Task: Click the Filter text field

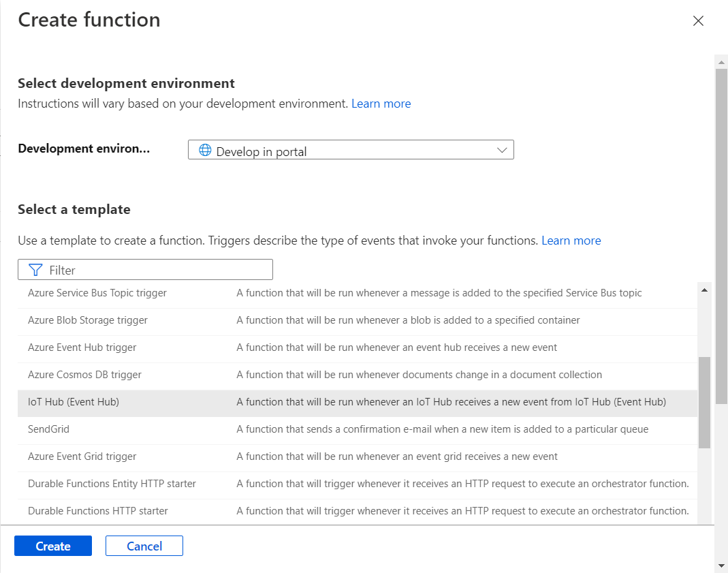Action: coord(145,270)
